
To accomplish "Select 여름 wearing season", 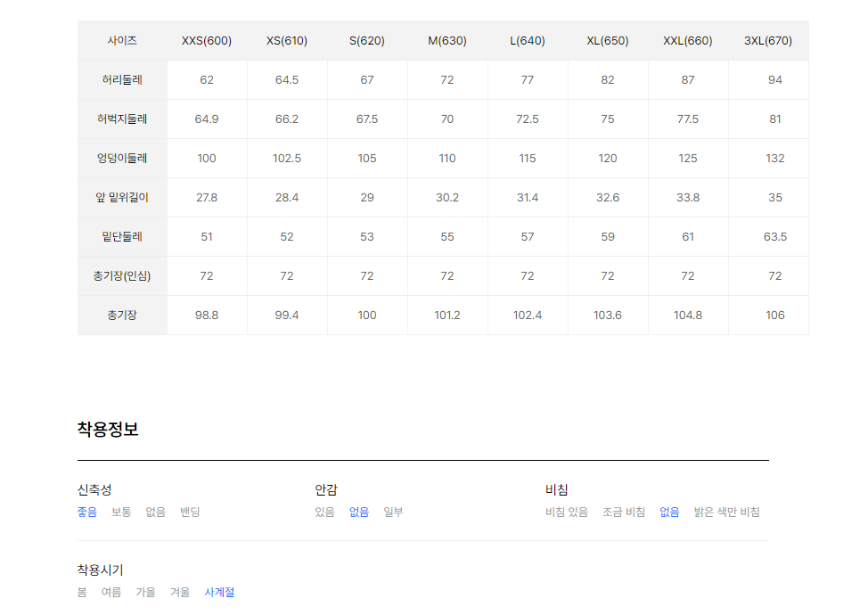I will pos(111,593).
